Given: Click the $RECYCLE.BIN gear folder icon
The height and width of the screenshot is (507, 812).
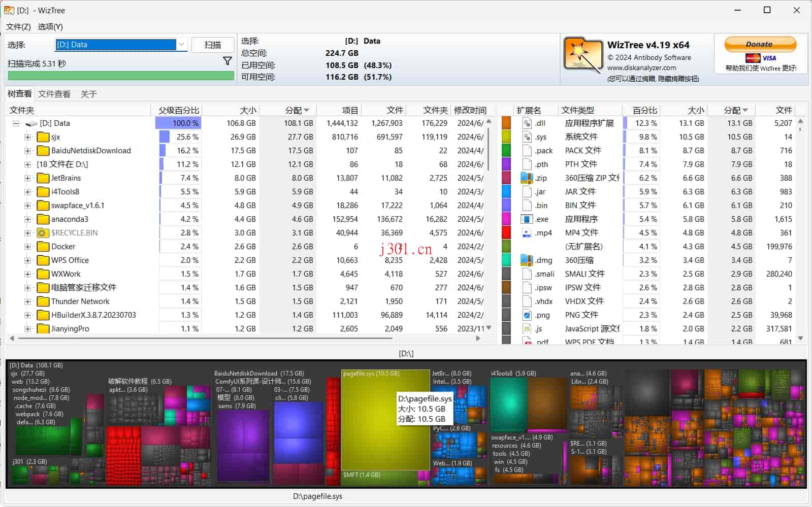Looking at the screenshot, I should tap(43, 233).
